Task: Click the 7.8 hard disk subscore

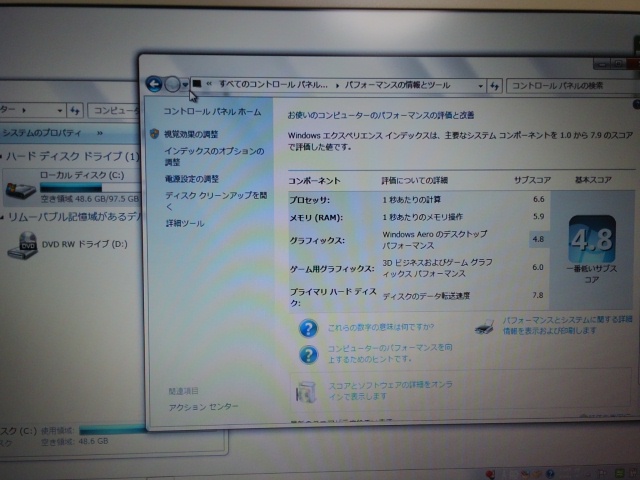Action: tap(538, 295)
